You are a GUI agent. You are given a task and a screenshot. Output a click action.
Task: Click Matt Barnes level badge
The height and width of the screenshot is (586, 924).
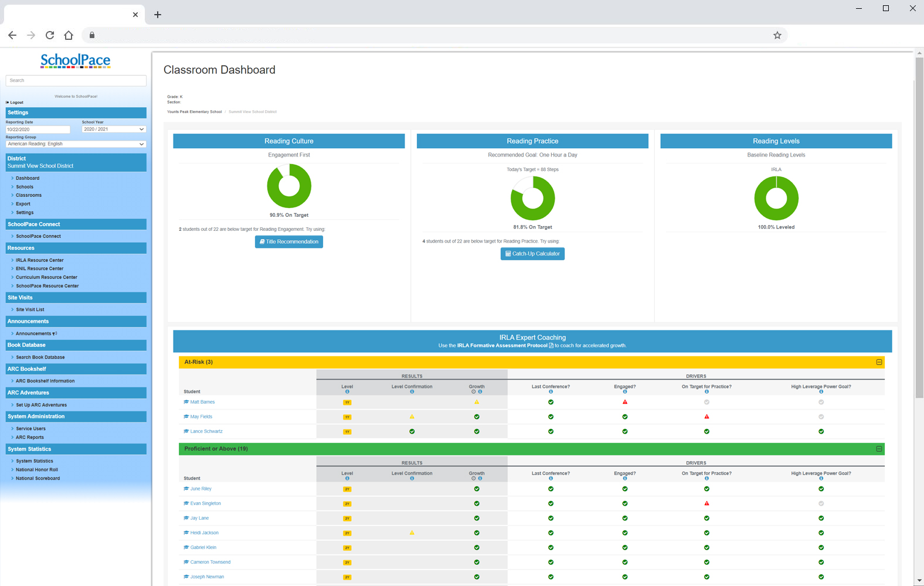coord(347,403)
